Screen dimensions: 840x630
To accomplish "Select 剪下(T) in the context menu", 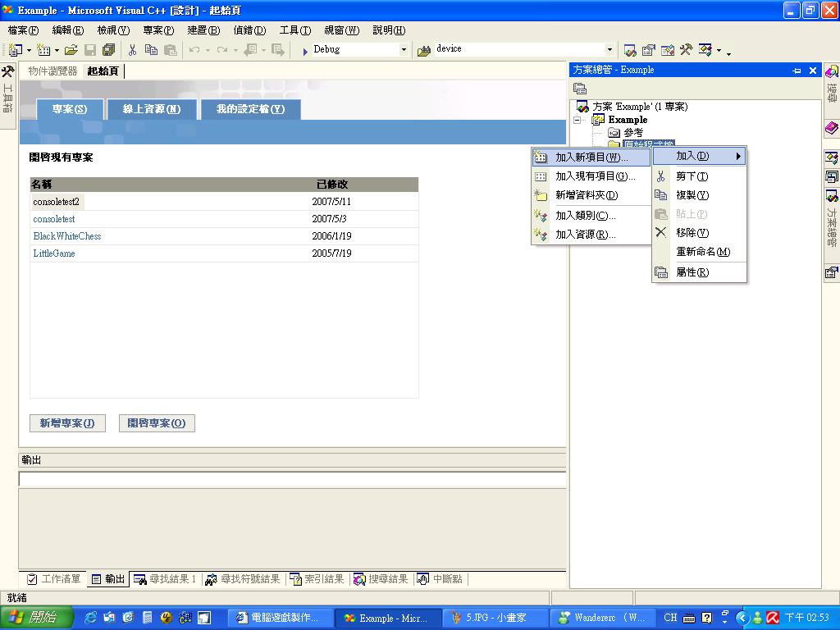I will pos(699,176).
